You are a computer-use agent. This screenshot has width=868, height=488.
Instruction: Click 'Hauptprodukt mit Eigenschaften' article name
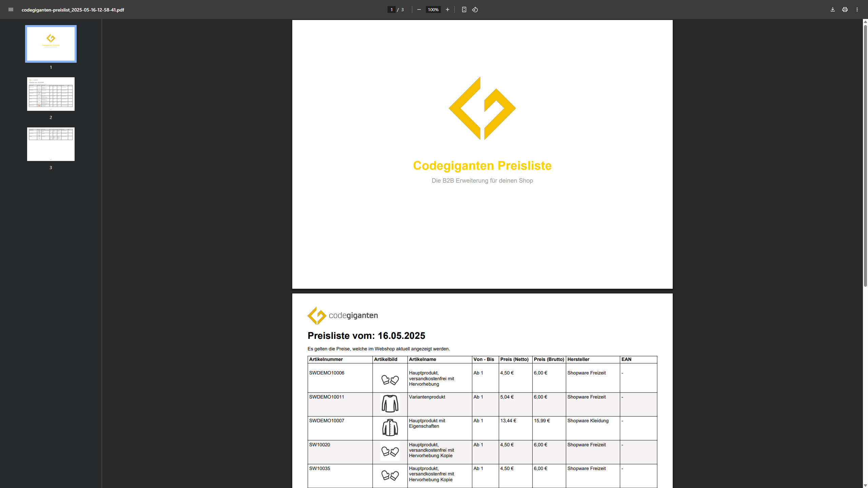[427, 423]
